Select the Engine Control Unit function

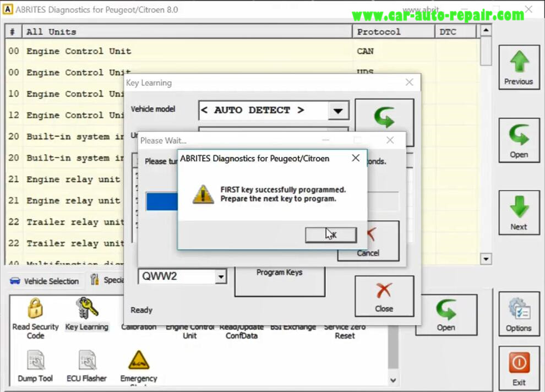(x=190, y=331)
